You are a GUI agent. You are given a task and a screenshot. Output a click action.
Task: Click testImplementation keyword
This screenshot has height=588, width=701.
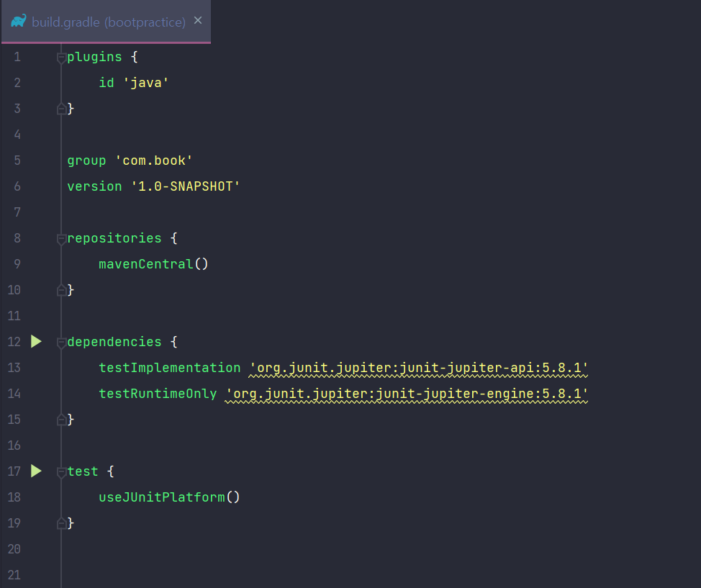[170, 368]
